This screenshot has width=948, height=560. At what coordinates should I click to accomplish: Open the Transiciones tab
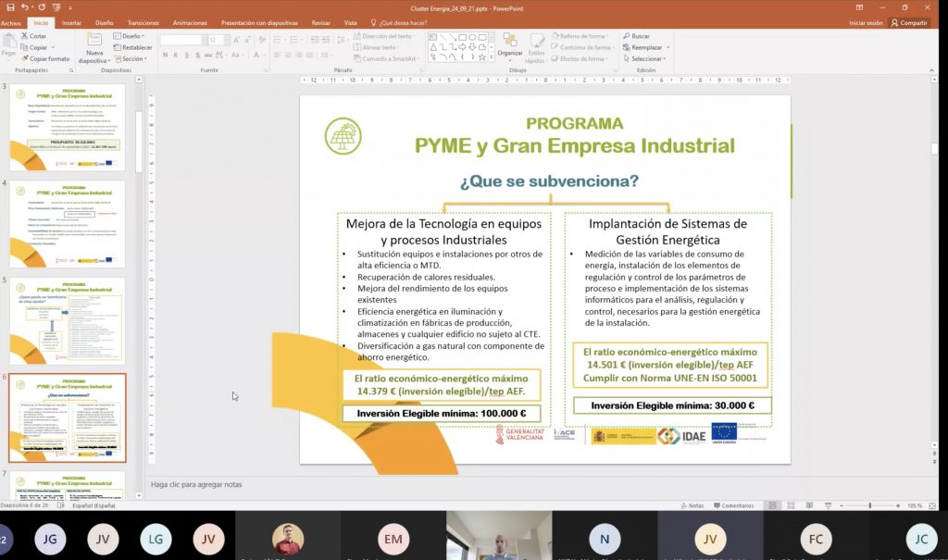(143, 23)
